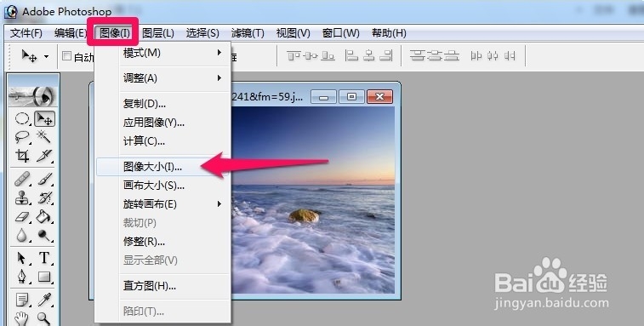644x326 pixels.
Task: Select the Dodge tool
Action: click(44, 235)
